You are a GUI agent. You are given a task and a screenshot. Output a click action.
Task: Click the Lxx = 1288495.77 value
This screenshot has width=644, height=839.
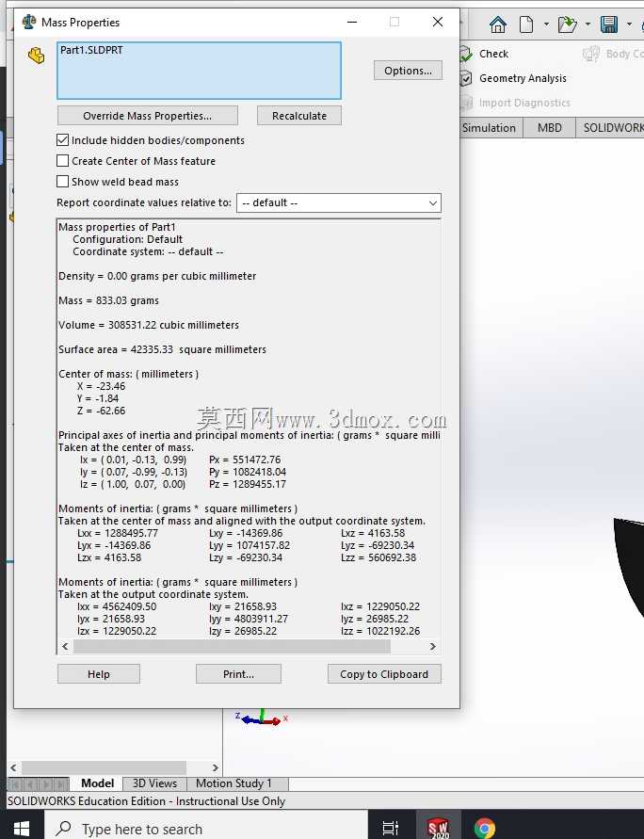pyautogui.click(x=118, y=533)
